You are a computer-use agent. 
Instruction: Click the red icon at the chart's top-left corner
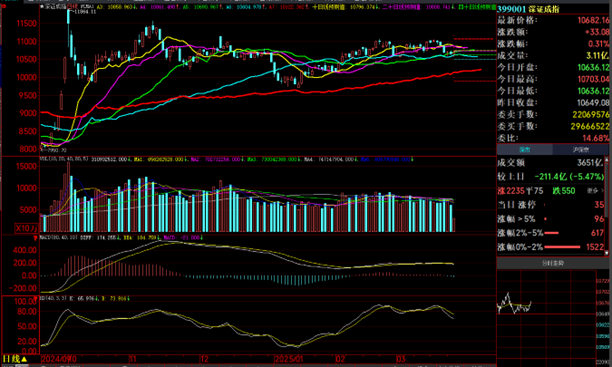click(x=4, y=6)
